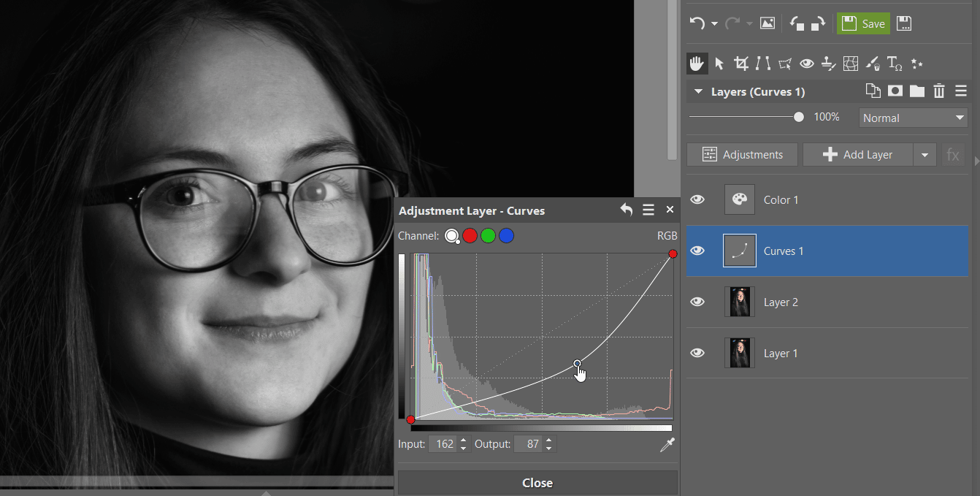Click the Save As floppy icon
Image resolution: width=980 pixels, height=496 pixels.
tap(904, 23)
